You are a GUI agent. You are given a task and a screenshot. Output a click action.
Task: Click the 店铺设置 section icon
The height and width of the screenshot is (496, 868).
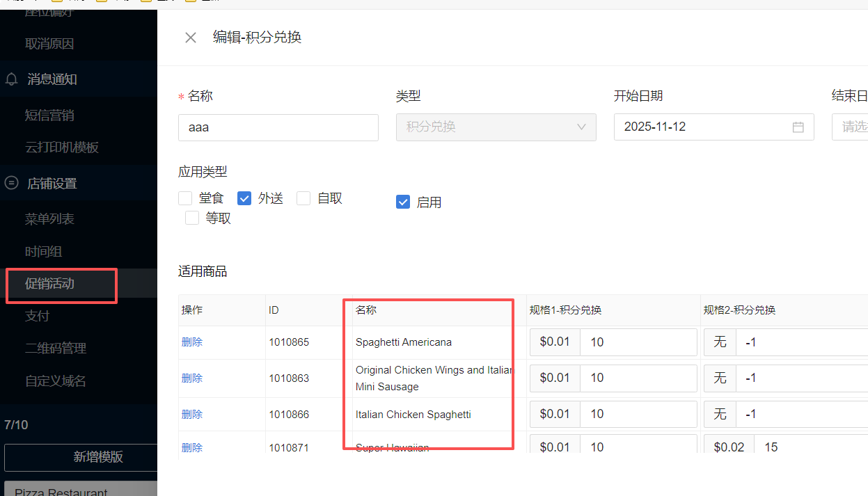(12, 184)
